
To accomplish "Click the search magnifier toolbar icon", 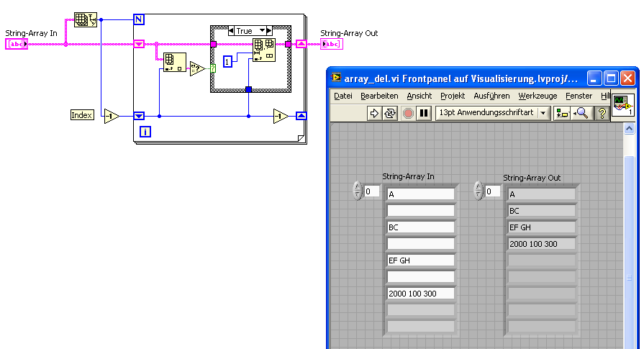I will pos(581,113).
